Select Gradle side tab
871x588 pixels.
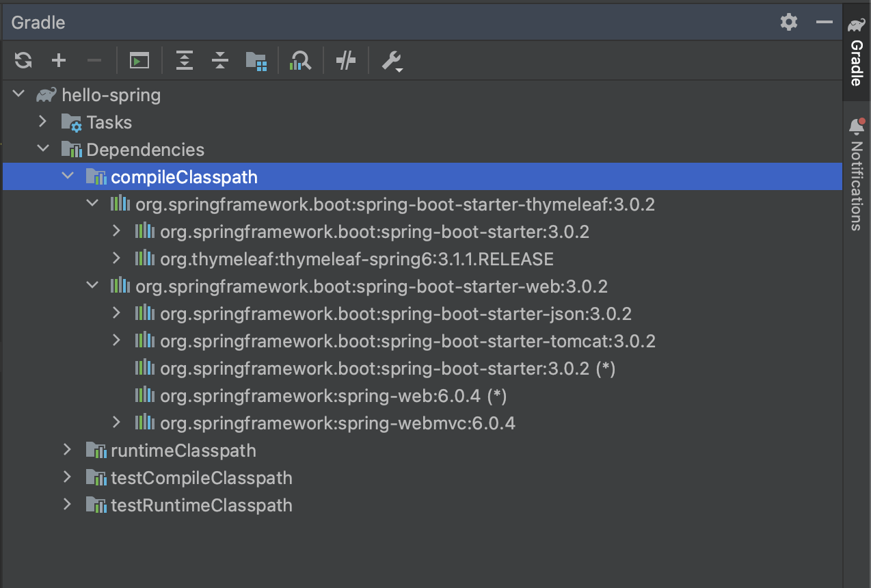coord(857,53)
